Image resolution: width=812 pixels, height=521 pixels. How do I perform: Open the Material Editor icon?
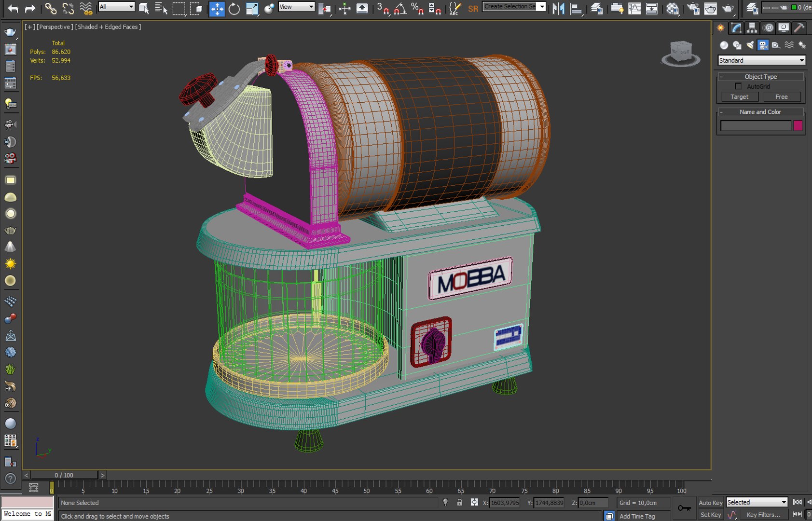tap(673, 8)
